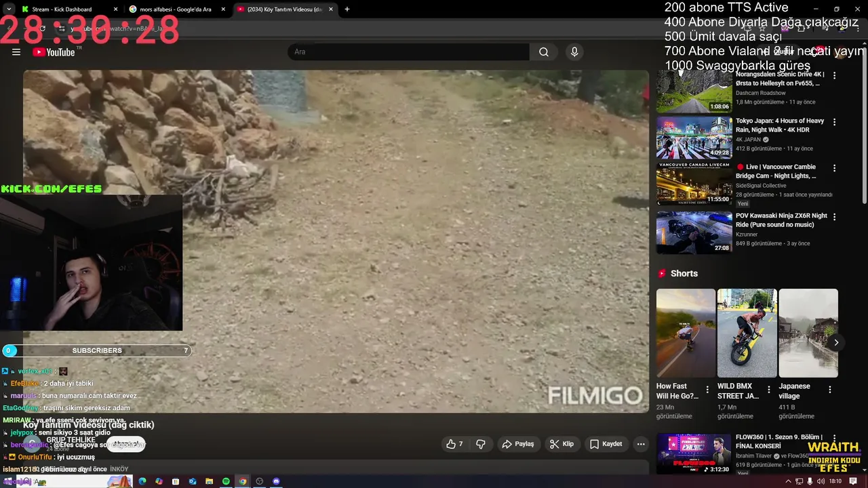Open Dashcam Roadshow channel name

click(x=761, y=93)
